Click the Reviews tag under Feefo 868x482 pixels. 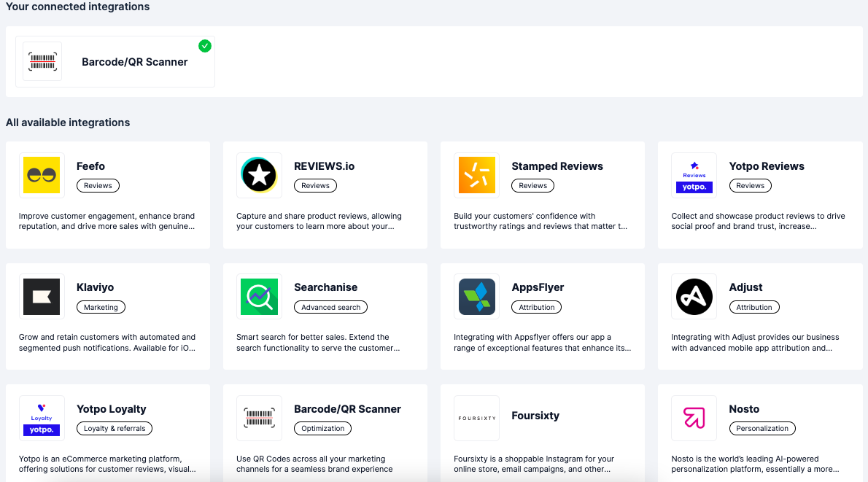click(98, 186)
